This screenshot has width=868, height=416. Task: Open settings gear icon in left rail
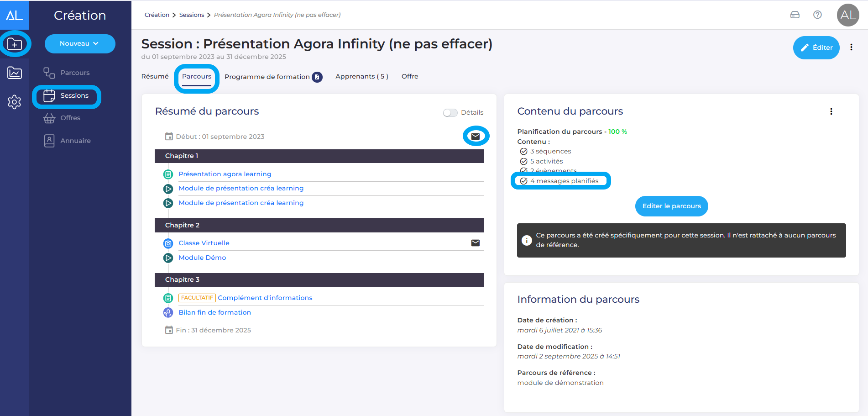(x=15, y=102)
